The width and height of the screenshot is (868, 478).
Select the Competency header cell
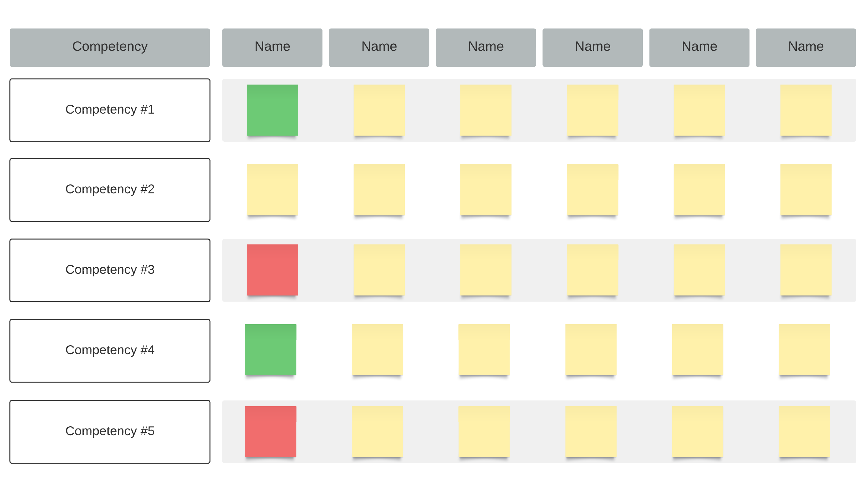[110, 48]
